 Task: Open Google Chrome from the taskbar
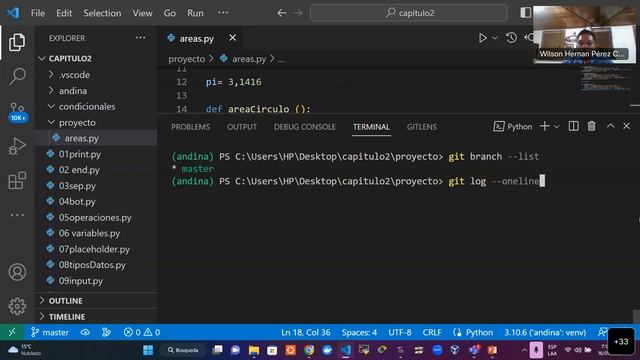point(309,350)
